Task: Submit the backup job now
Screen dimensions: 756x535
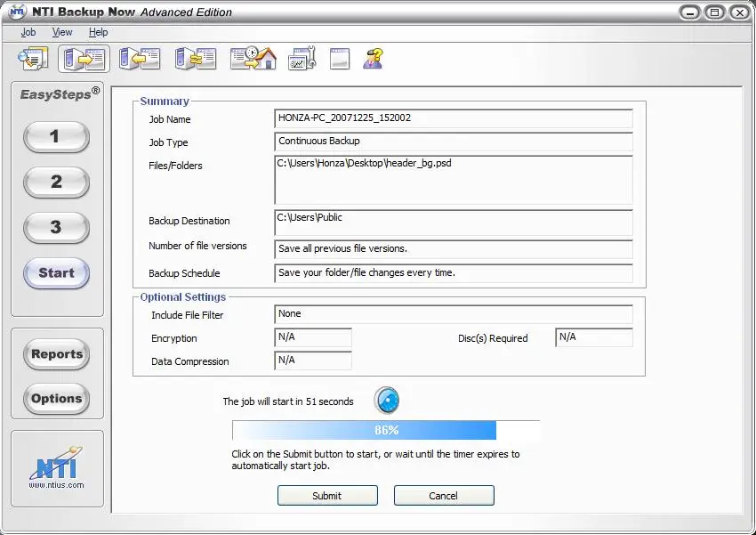Action: (327, 496)
